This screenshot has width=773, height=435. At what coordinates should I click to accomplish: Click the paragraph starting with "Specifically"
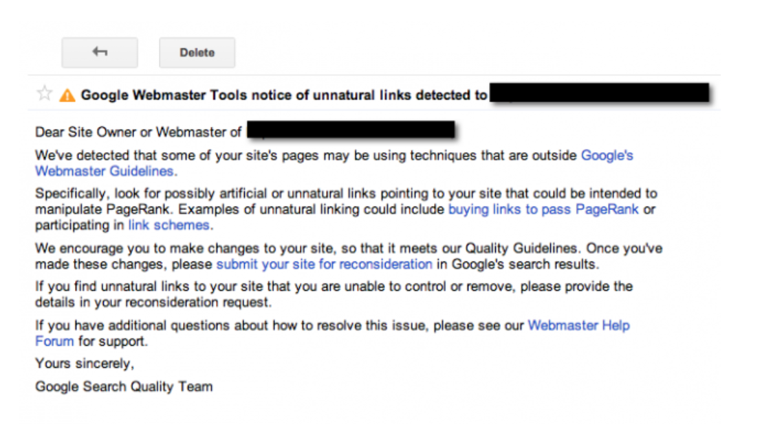(346, 209)
